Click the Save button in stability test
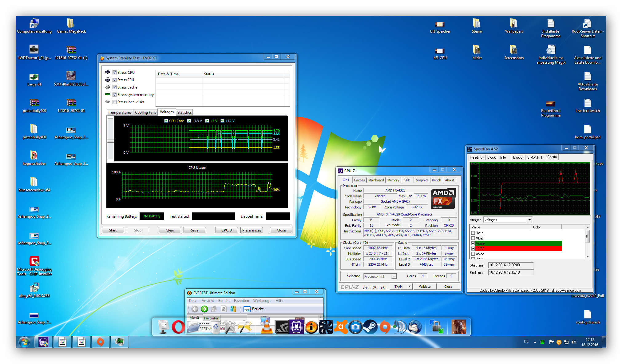The width and height of the screenshot is (622, 364). [195, 230]
